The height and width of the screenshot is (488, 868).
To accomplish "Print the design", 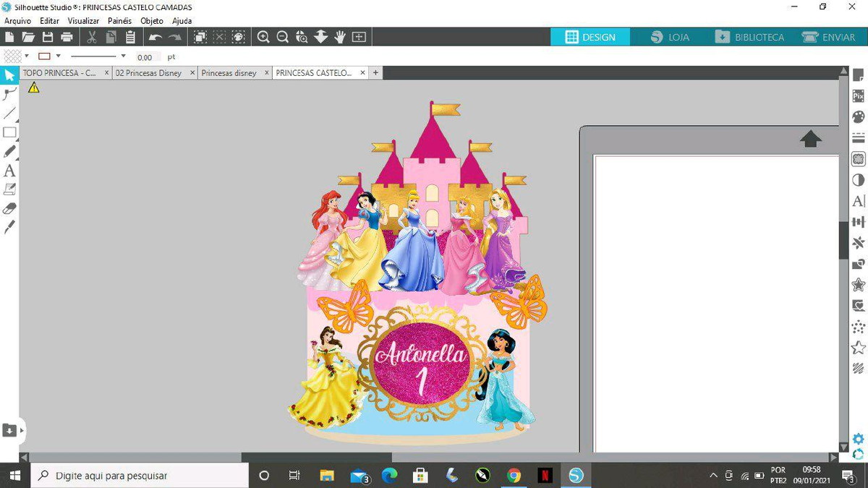I will click(67, 37).
